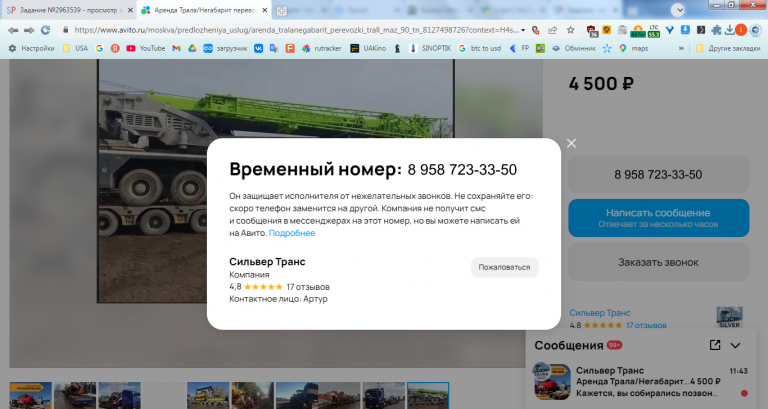Reload the page

[x=46, y=30]
